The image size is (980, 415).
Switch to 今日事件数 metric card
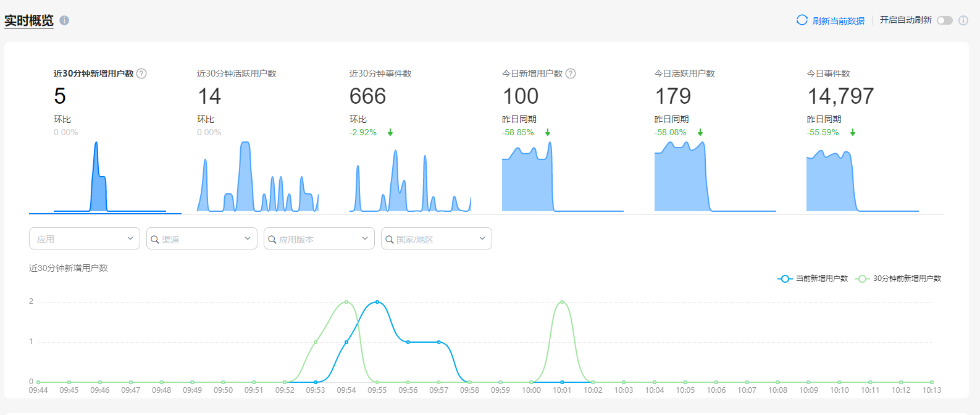click(x=829, y=73)
